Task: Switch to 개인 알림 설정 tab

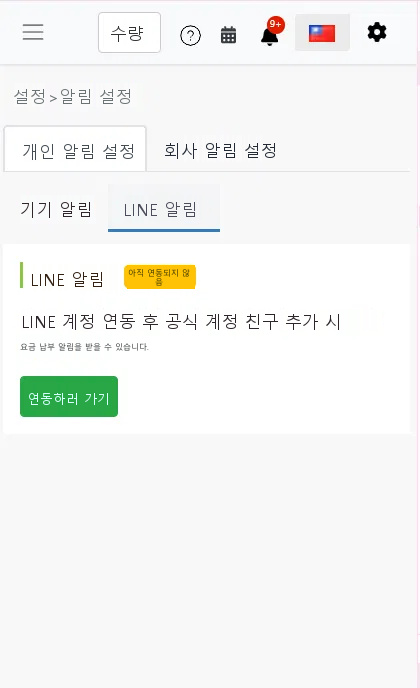Action: tap(75, 149)
